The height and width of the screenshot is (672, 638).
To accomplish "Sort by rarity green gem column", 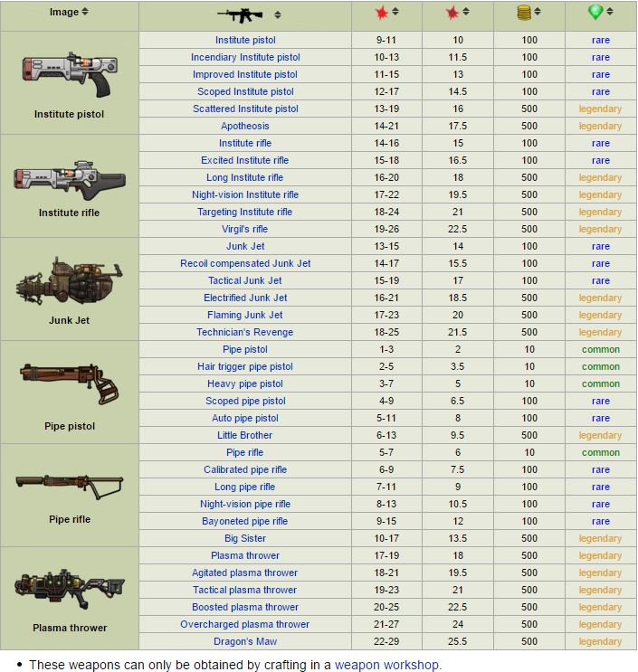I will pos(610,12).
